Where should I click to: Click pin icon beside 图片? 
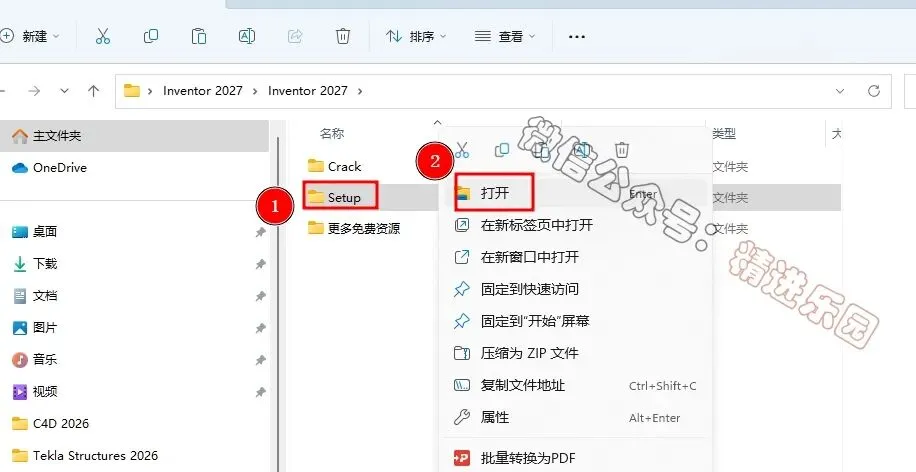click(x=261, y=328)
